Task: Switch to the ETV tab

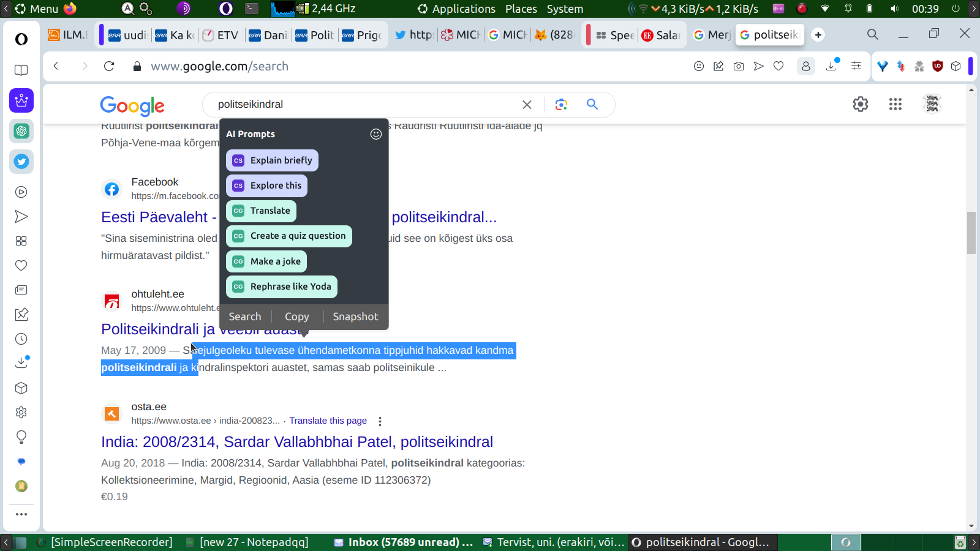Action: click(x=220, y=35)
